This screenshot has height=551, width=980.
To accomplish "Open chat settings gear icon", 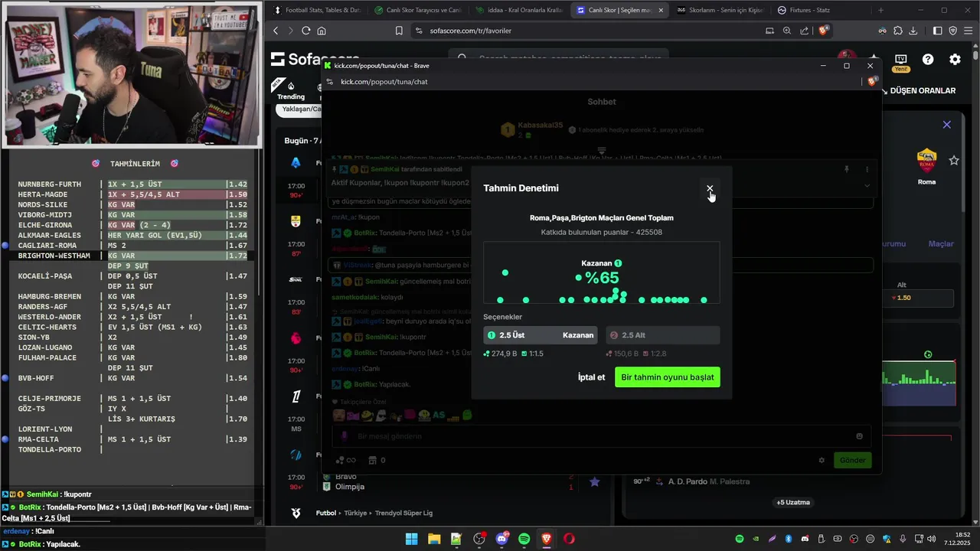I will pos(822,460).
